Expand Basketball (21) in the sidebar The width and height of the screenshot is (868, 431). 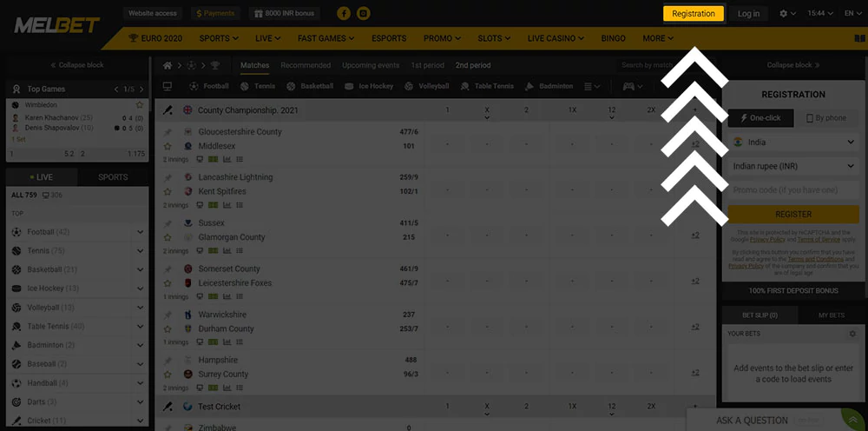click(x=140, y=269)
